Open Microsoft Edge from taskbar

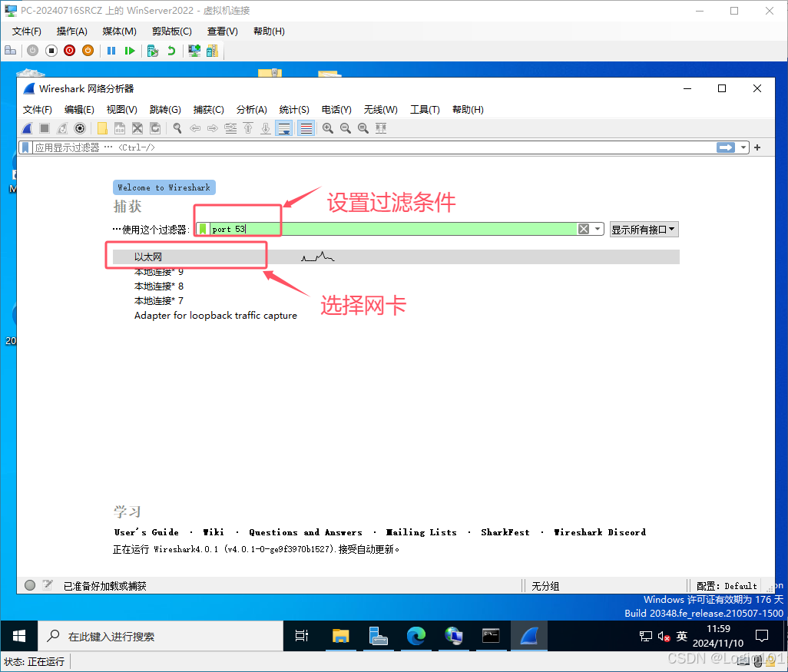(416, 637)
